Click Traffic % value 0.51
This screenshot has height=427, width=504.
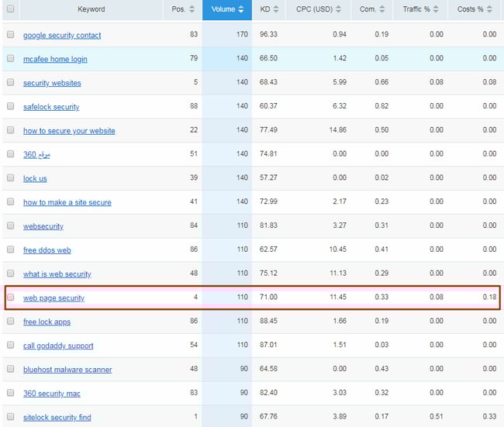coord(437,416)
